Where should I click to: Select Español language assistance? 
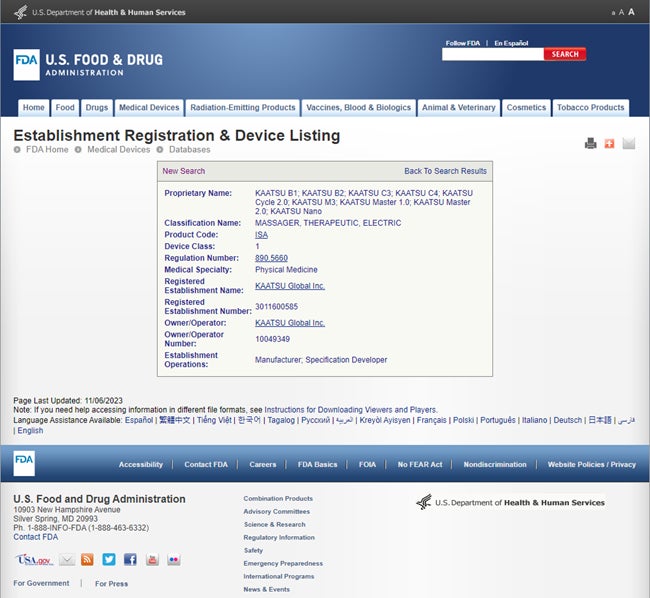[139, 420]
